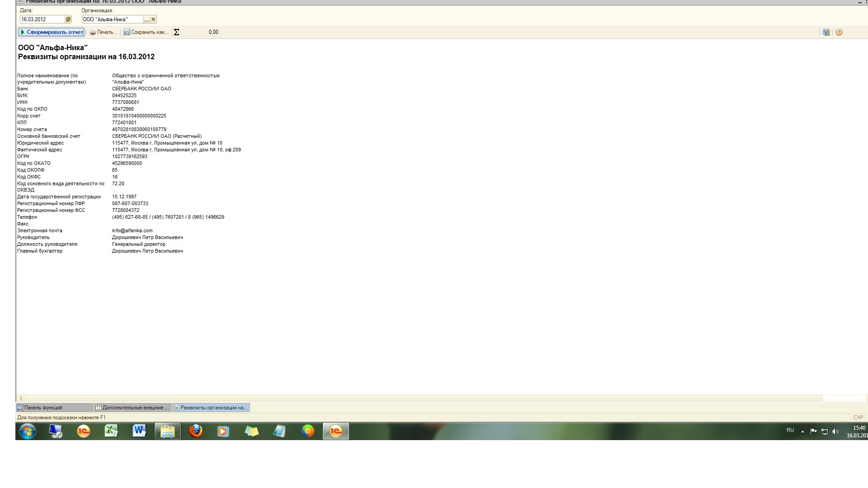The image size is (868, 488).
Task: Open the notepad-like icon on the taskbar
Action: (279, 432)
